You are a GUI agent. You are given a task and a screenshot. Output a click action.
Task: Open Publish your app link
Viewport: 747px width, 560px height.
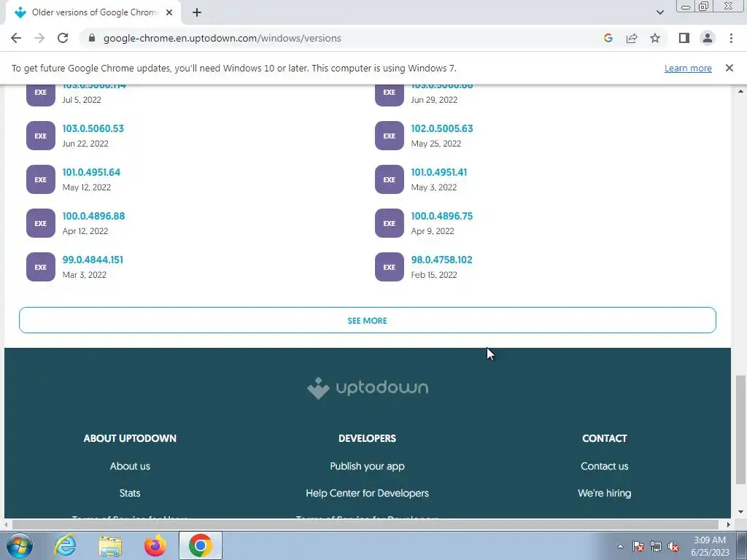[368, 466]
